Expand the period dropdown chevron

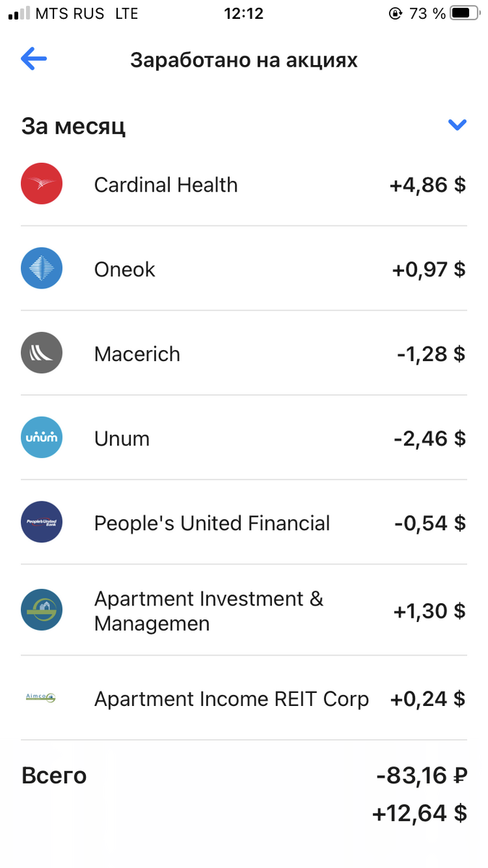point(457,125)
